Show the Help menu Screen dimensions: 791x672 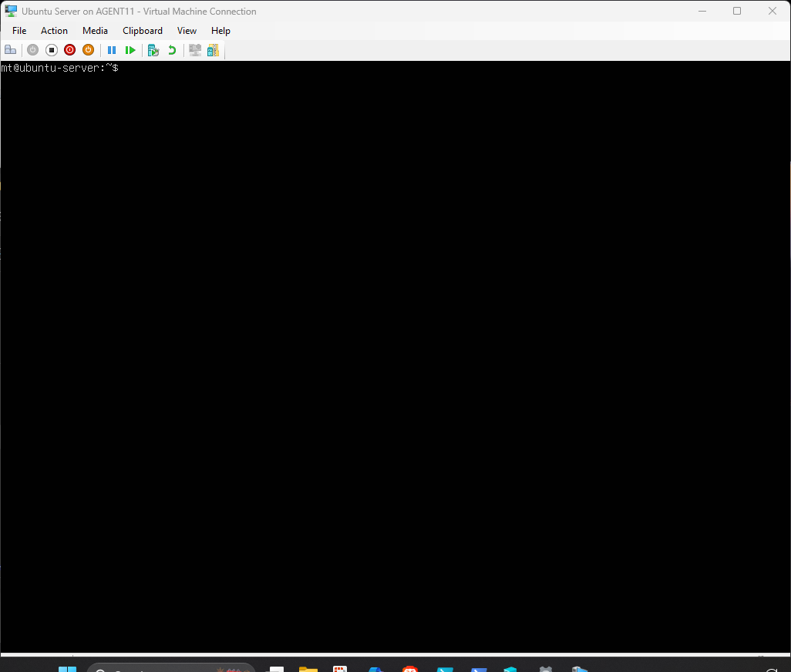(220, 31)
